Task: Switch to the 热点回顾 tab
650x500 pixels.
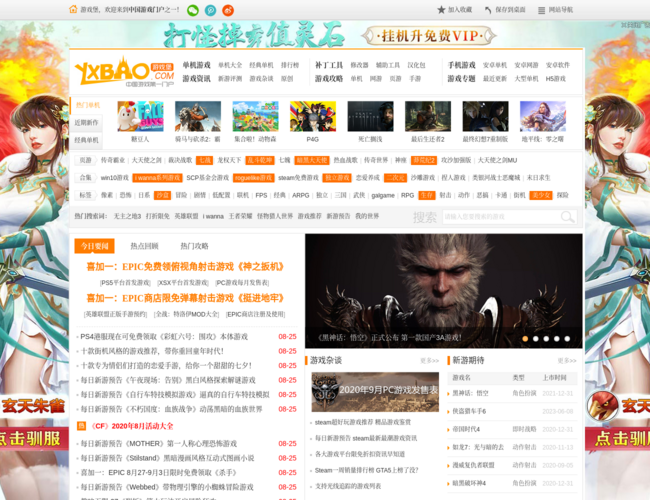Action: pyautogui.click(x=144, y=246)
